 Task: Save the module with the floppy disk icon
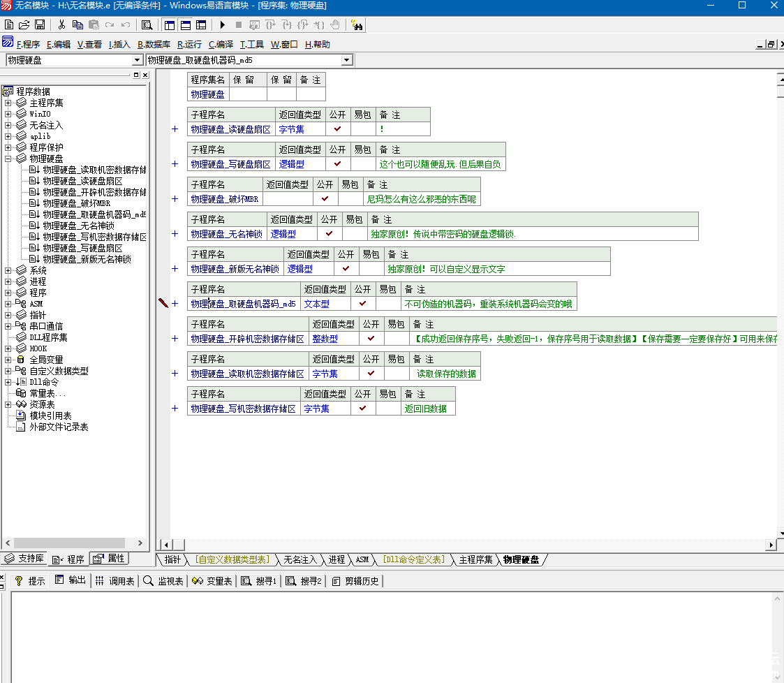pyautogui.click(x=40, y=24)
